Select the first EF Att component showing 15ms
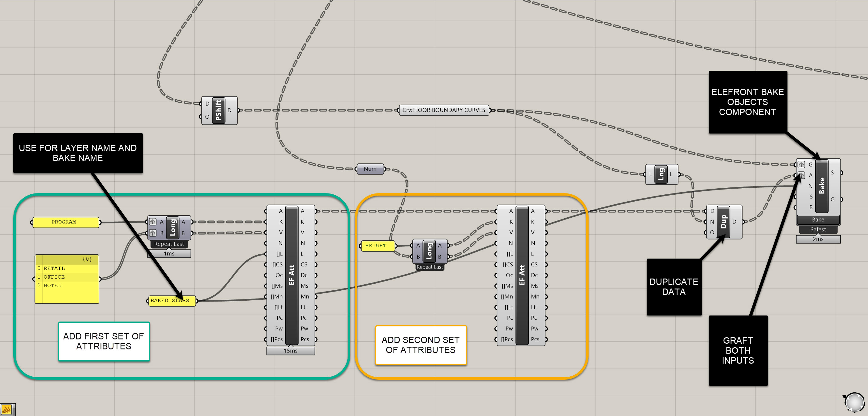The width and height of the screenshot is (868, 416). click(292, 275)
